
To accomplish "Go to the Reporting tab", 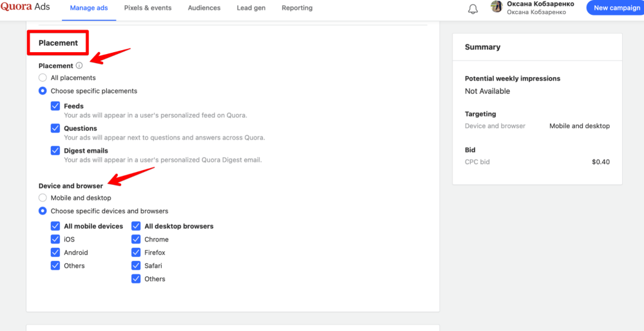I will (x=297, y=8).
